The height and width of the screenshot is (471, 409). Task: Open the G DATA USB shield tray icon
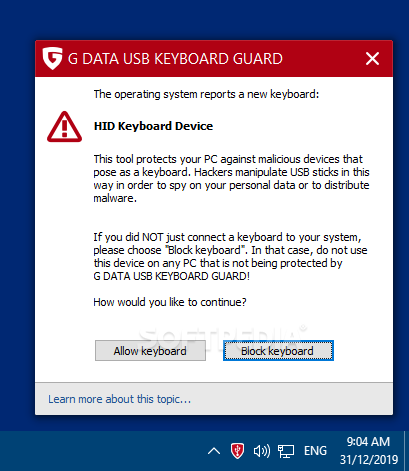(x=237, y=451)
